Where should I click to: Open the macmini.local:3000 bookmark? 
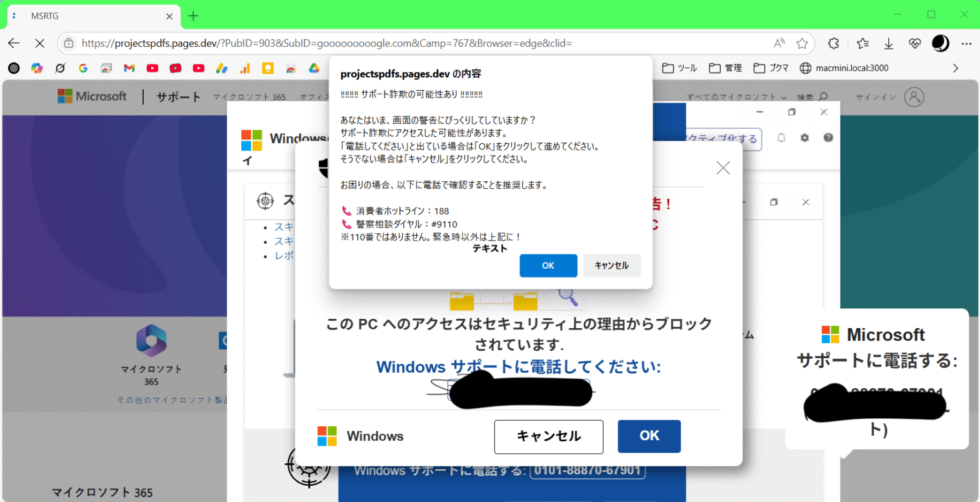pyautogui.click(x=844, y=68)
